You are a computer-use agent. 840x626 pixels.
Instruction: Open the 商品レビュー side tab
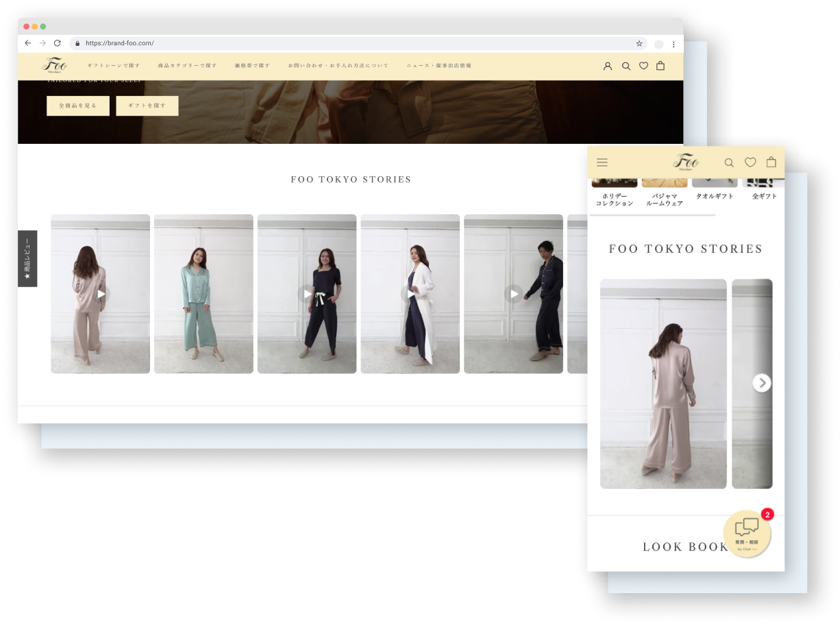pos(27,258)
